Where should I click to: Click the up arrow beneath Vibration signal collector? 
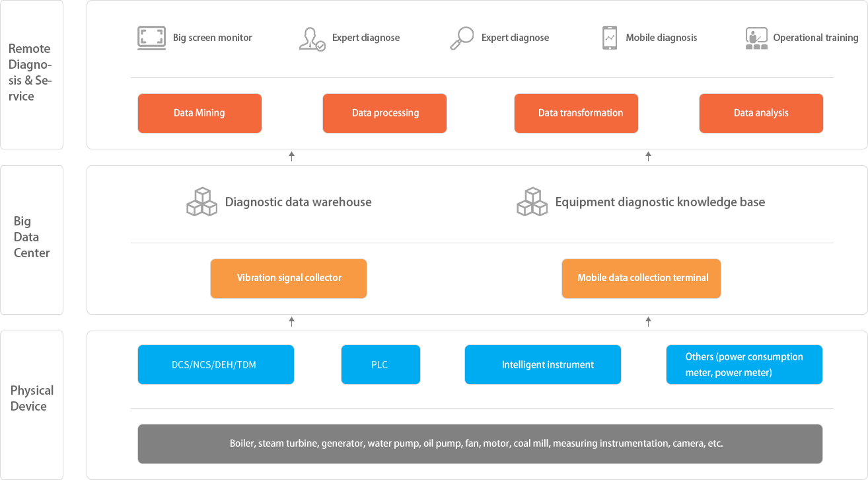coord(291,321)
